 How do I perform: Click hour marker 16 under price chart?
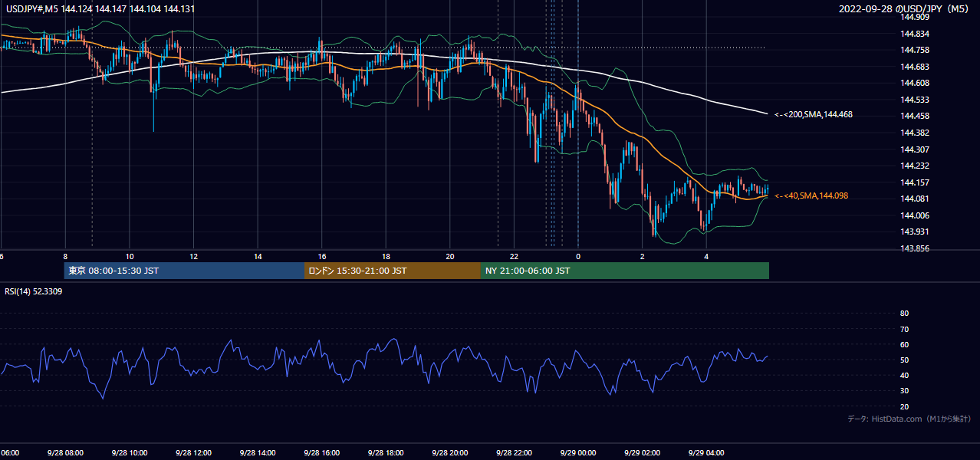click(x=322, y=257)
